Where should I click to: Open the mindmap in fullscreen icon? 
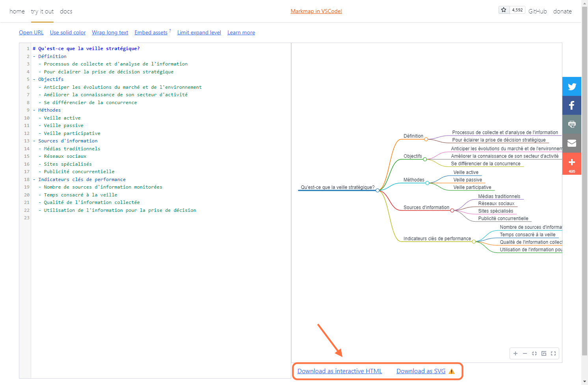pyautogui.click(x=553, y=353)
